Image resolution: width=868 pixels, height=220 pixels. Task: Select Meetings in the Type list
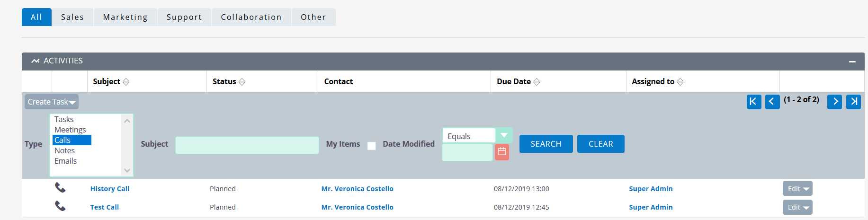[70, 130]
